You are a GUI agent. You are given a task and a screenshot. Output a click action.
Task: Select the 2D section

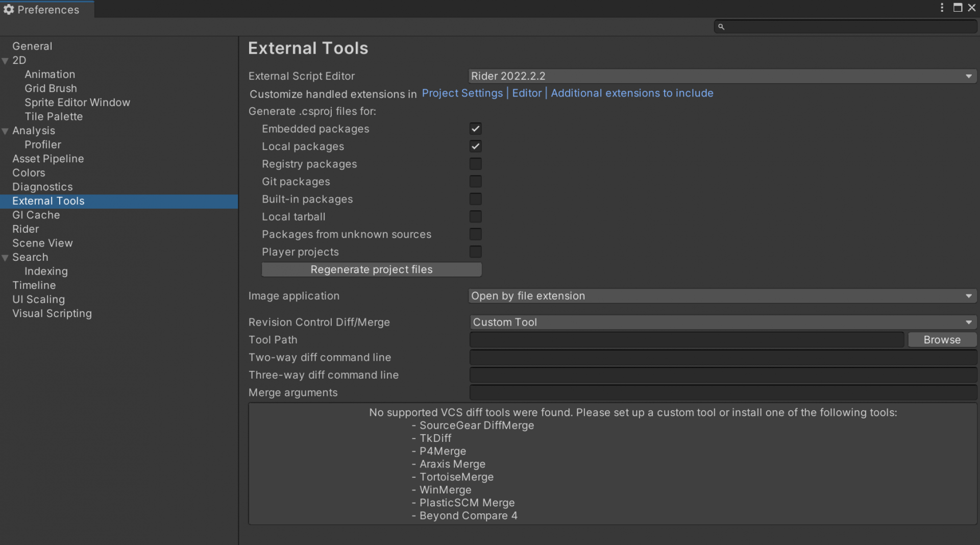(19, 60)
